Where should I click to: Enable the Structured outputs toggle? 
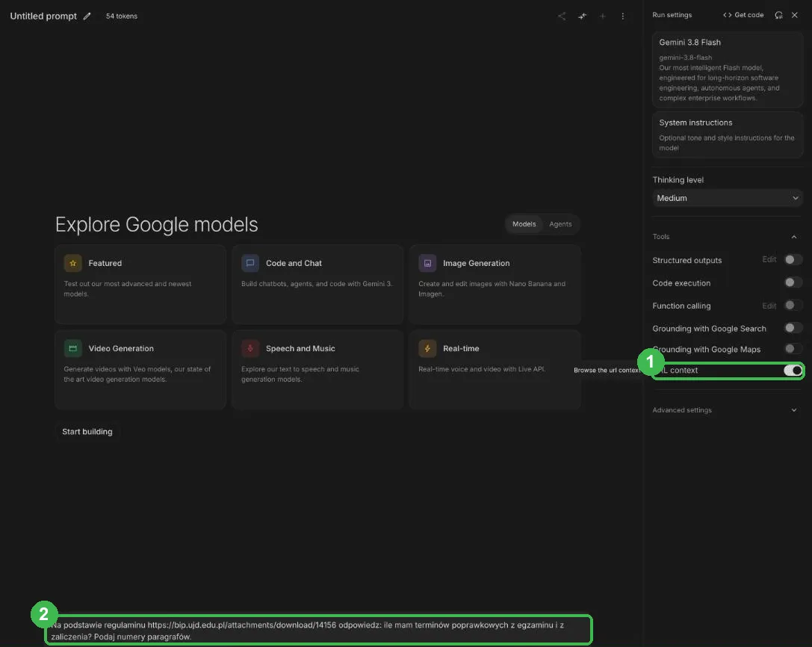(793, 259)
